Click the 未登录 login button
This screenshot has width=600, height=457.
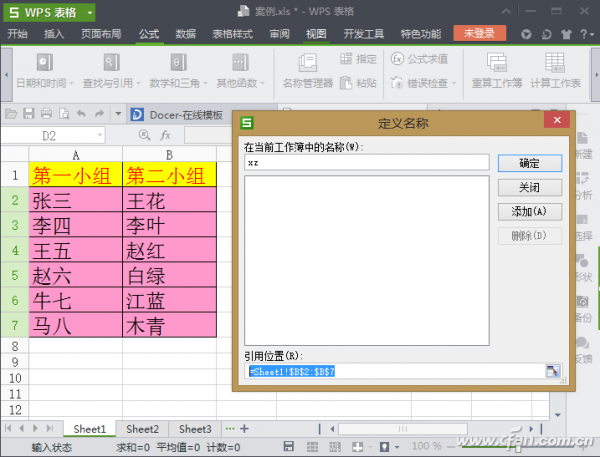tap(479, 33)
